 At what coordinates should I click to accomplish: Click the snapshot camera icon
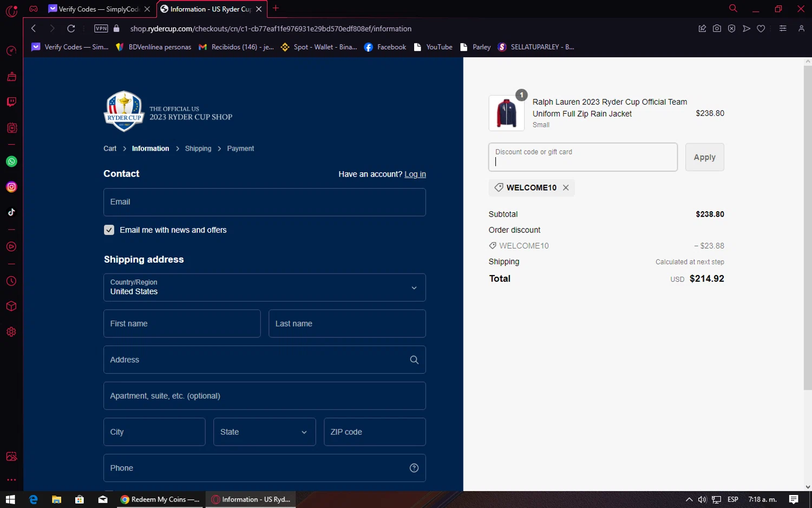717,29
